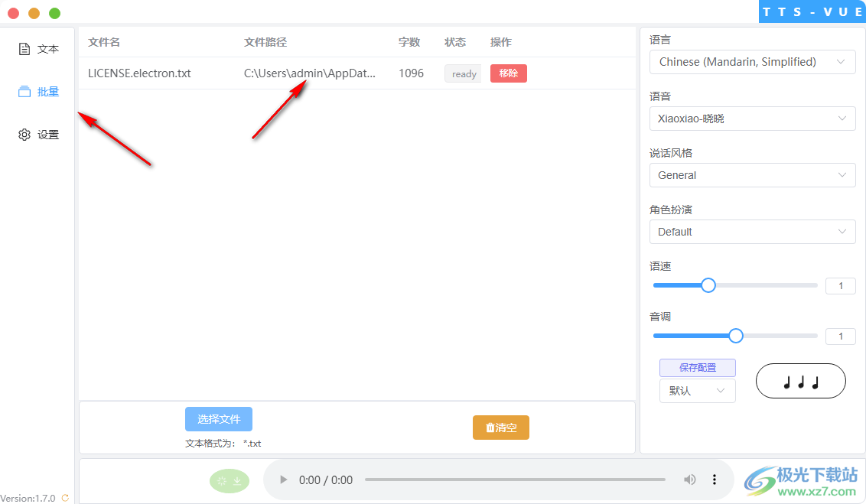
Task: Open the 批量 (Batch) sidebar panel
Action: tap(37, 91)
